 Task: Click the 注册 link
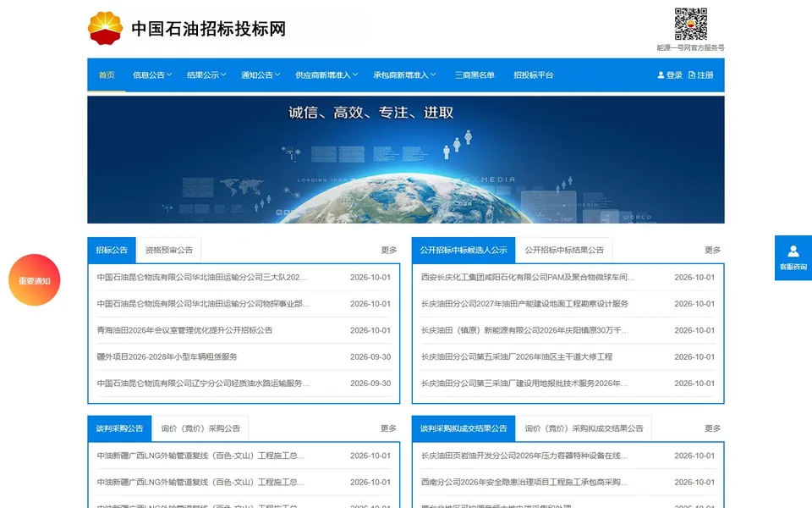click(x=705, y=75)
